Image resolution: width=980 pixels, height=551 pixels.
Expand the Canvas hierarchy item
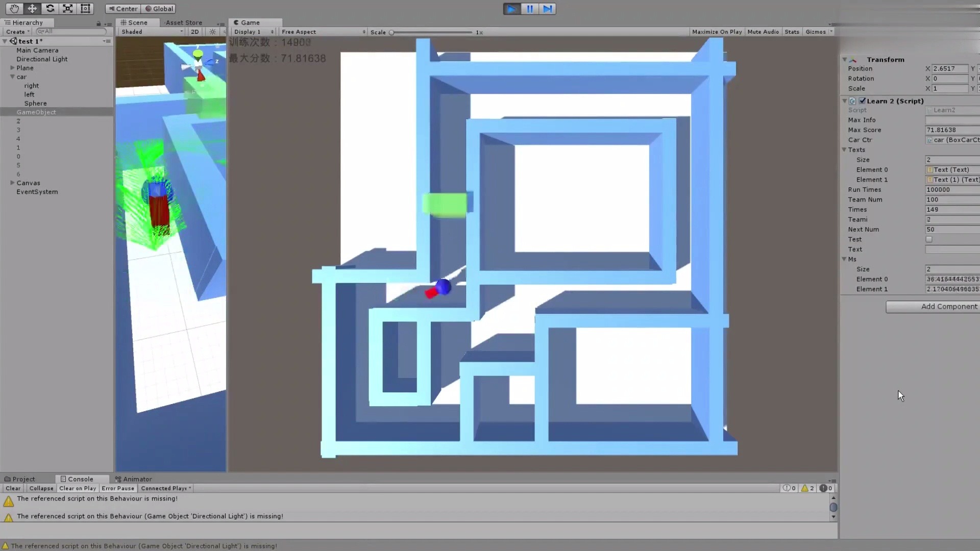(12, 183)
